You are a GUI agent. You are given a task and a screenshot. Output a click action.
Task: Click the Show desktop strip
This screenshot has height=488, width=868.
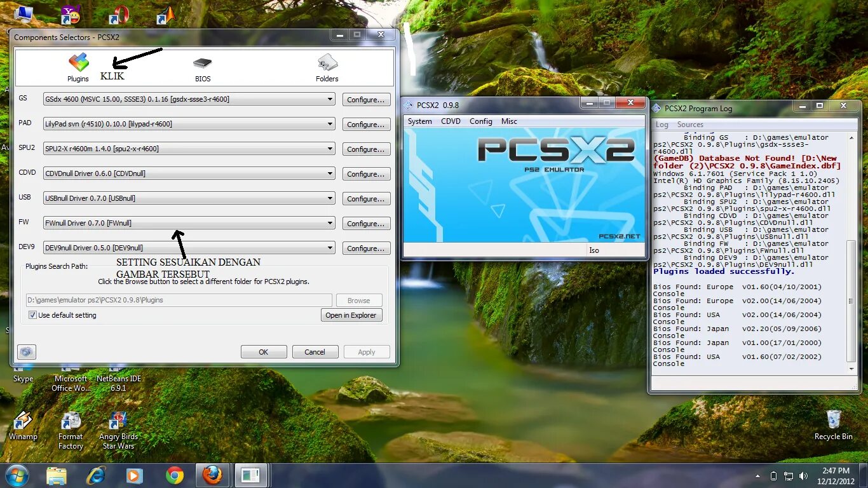click(x=864, y=475)
